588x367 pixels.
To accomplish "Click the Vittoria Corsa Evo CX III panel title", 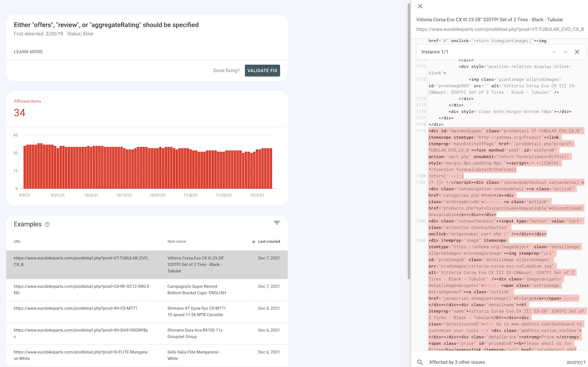I will 490,20.
